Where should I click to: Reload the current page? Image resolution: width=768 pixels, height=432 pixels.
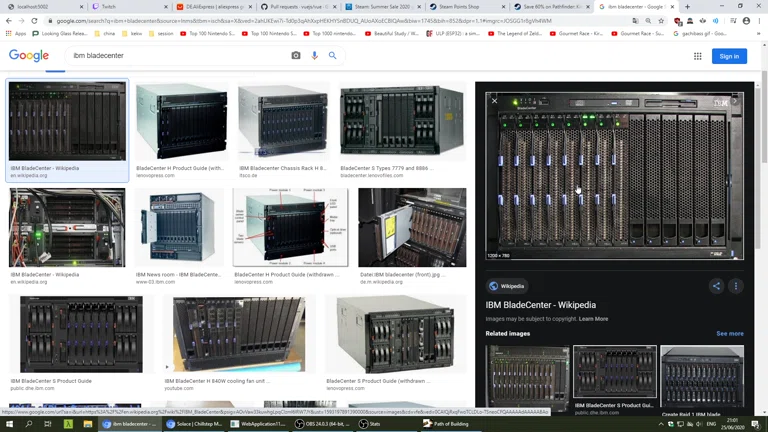click(x=34, y=21)
